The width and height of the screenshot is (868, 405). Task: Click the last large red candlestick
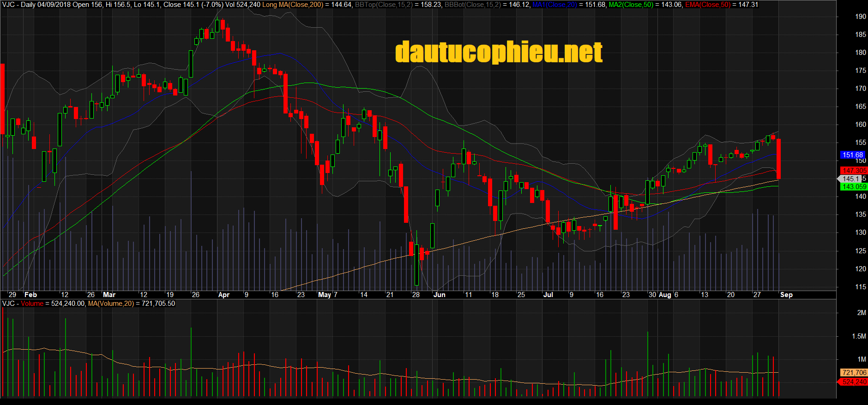(x=779, y=159)
